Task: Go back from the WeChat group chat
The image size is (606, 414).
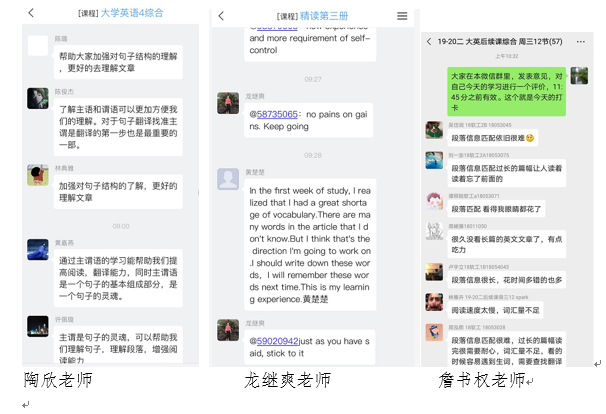Action: click(x=429, y=41)
